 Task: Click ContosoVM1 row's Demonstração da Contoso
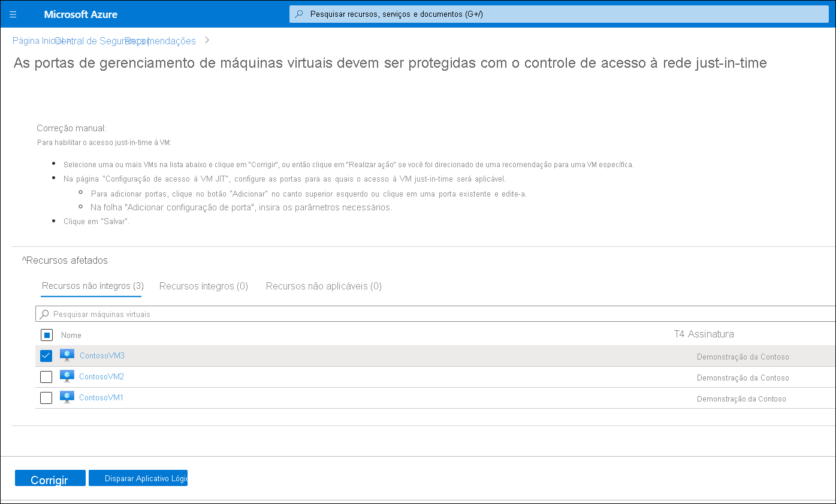[741, 399]
